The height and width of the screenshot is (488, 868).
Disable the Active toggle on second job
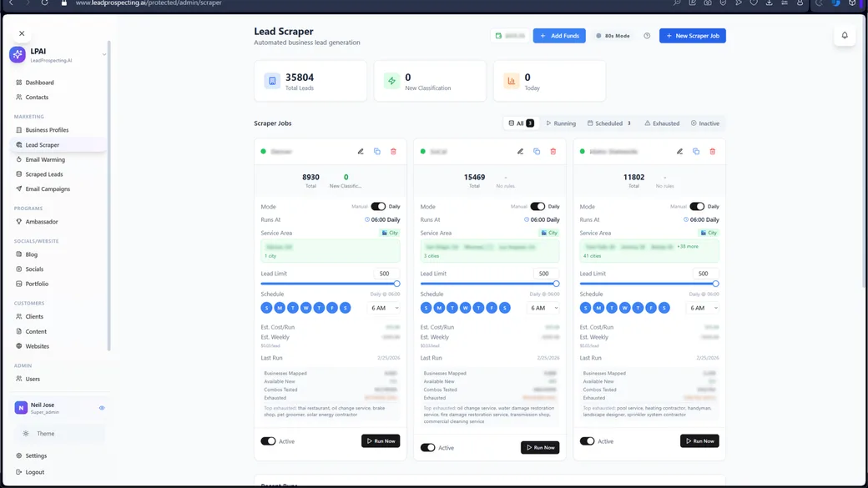tap(428, 448)
